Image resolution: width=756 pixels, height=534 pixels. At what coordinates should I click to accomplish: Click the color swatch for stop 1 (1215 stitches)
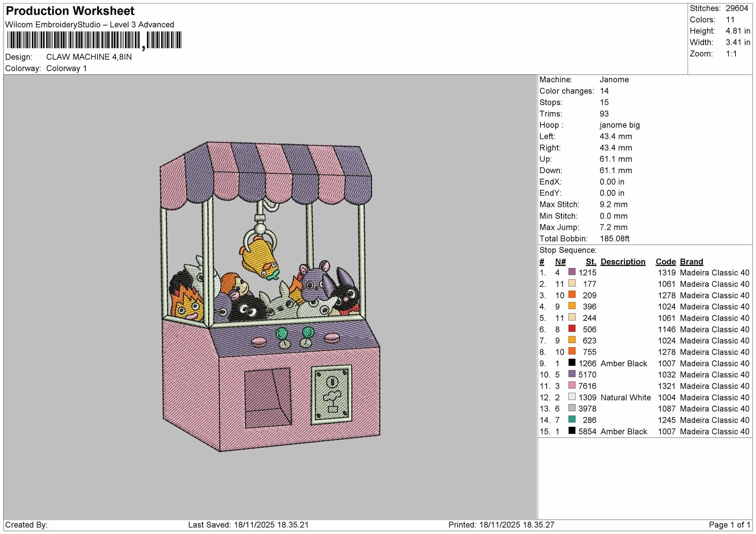point(572,271)
